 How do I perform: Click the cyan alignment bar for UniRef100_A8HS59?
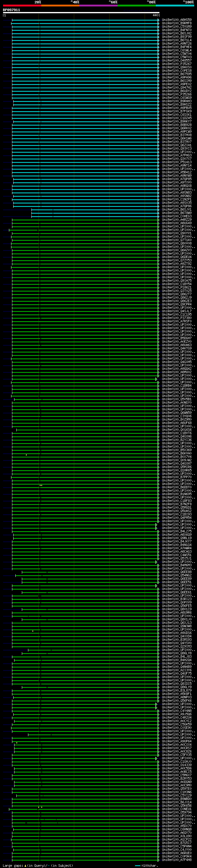coord(86,20)
